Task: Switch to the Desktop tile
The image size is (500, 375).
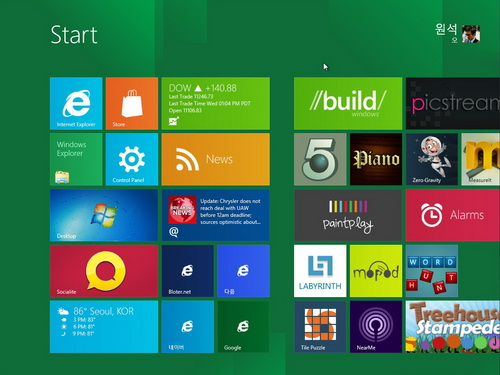Action: 104,215
